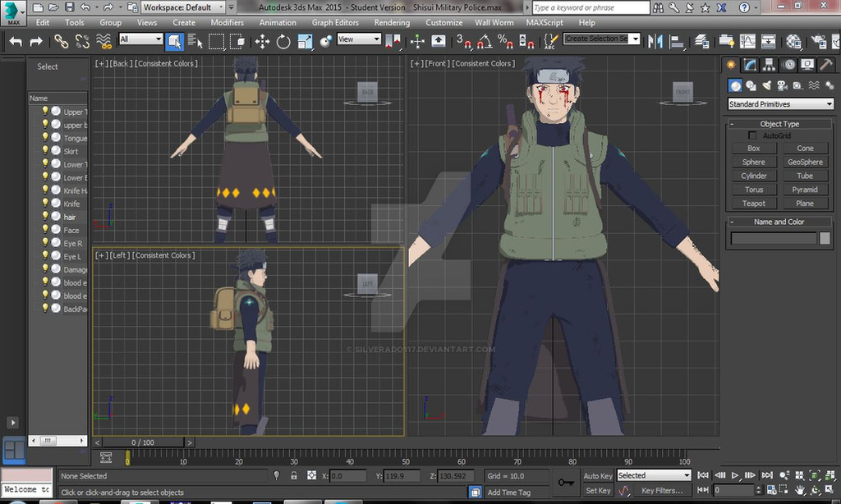
Task: Activate the Select and Rotate tool
Action: pyautogui.click(x=283, y=41)
